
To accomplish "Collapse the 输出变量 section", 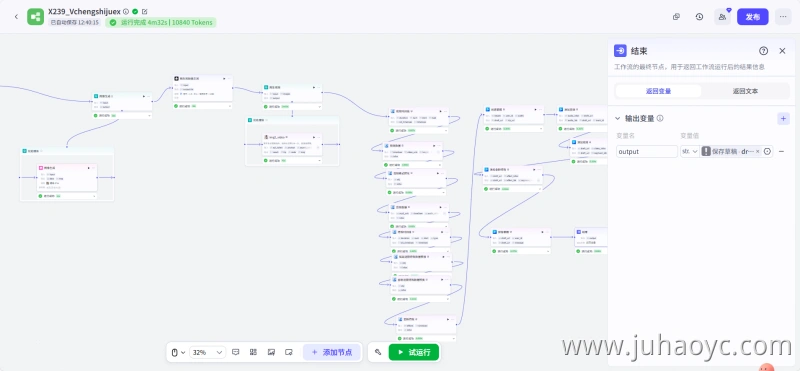I will click(x=618, y=118).
